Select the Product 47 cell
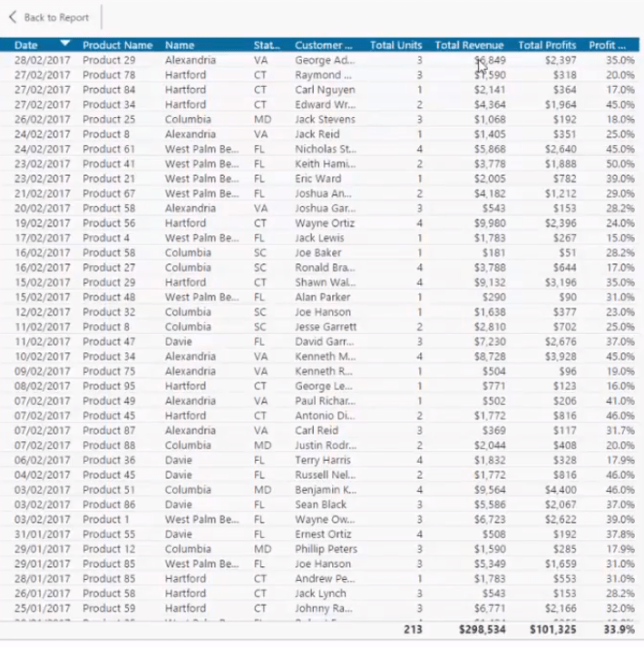Viewport: 644px width, 647px height. (x=109, y=342)
